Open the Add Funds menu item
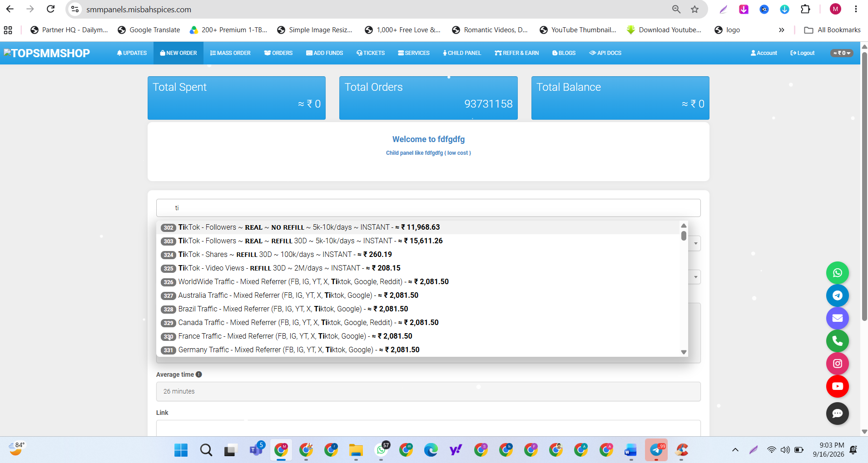This screenshot has height=463, width=868. 324,53
